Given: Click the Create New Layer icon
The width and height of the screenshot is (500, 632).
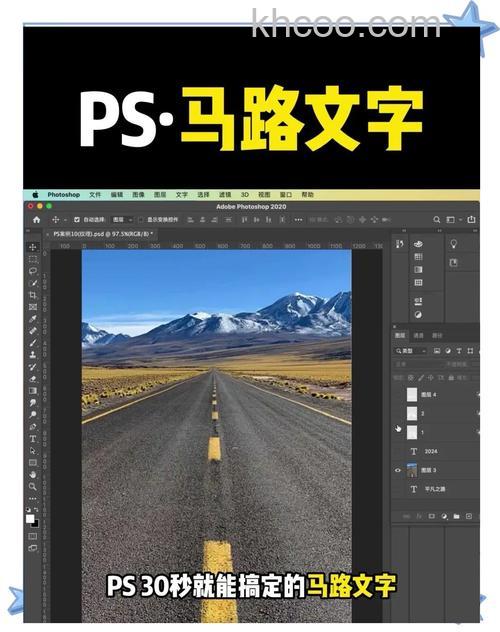Looking at the screenshot, I should (469, 516).
